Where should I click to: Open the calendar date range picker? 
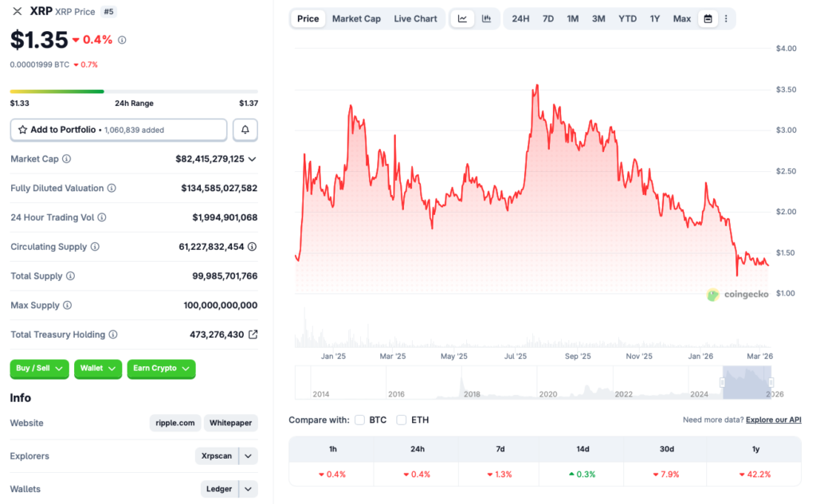(x=708, y=18)
